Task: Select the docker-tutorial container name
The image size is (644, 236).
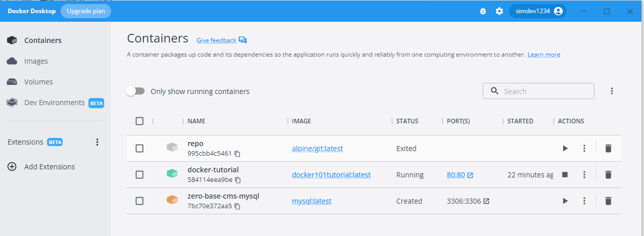Action: [213, 170]
